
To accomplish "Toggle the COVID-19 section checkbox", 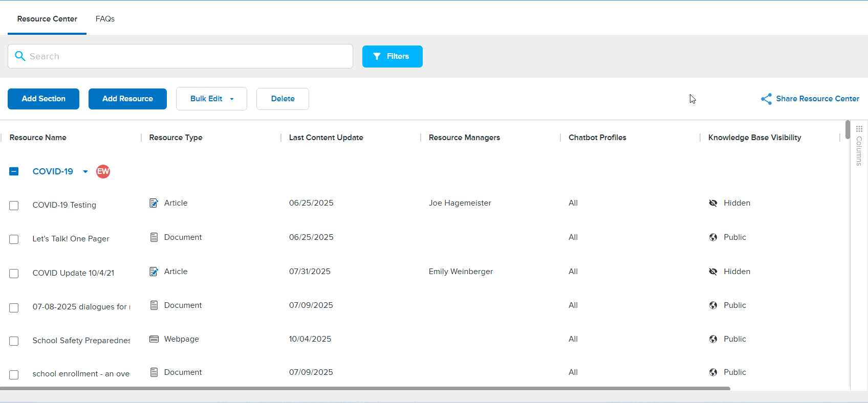I will (14, 171).
